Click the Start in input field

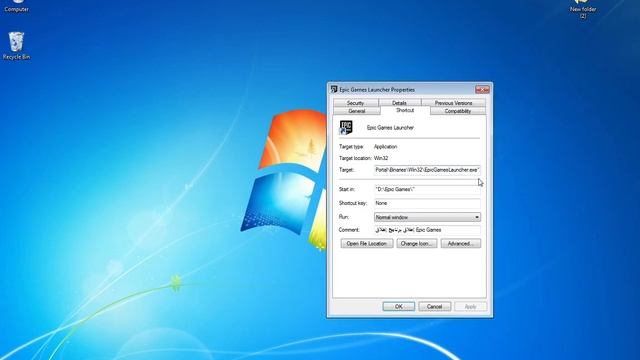[x=427, y=189]
